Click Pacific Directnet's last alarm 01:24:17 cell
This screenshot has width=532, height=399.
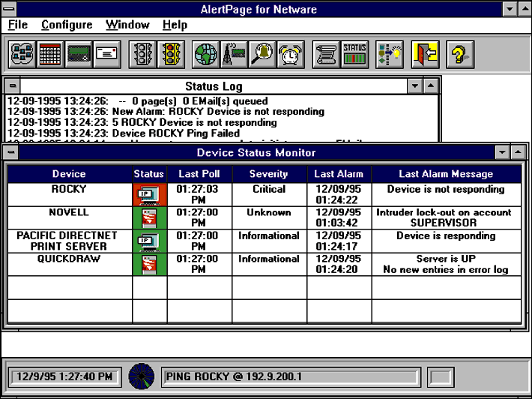click(x=339, y=241)
